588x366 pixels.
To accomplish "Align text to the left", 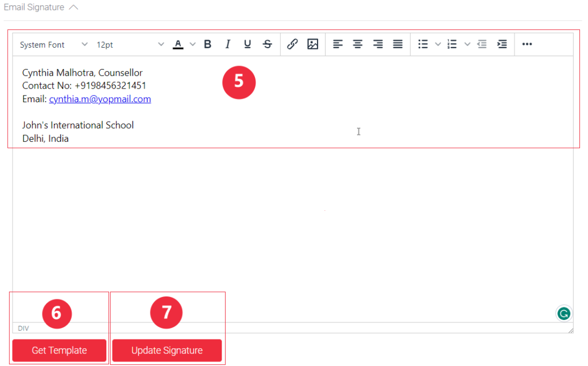I will pos(338,44).
